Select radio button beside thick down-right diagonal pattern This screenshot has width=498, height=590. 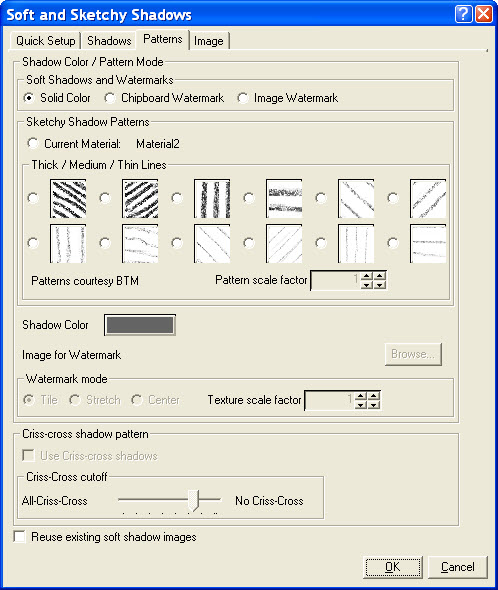click(x=33, y=198)
